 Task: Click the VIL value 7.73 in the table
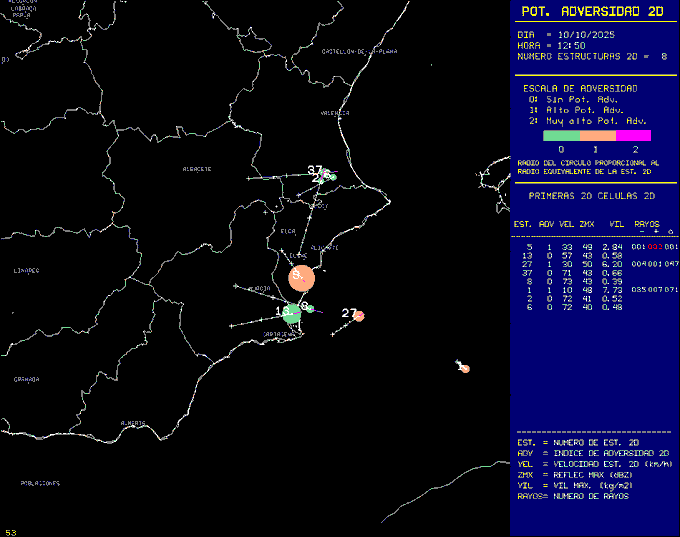[612, 290]
